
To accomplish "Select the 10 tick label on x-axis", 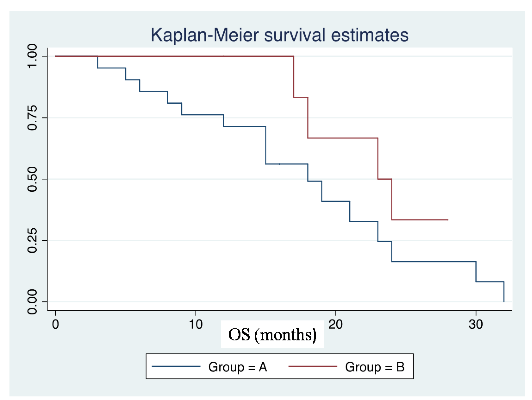I will click(x=196, y=324).
